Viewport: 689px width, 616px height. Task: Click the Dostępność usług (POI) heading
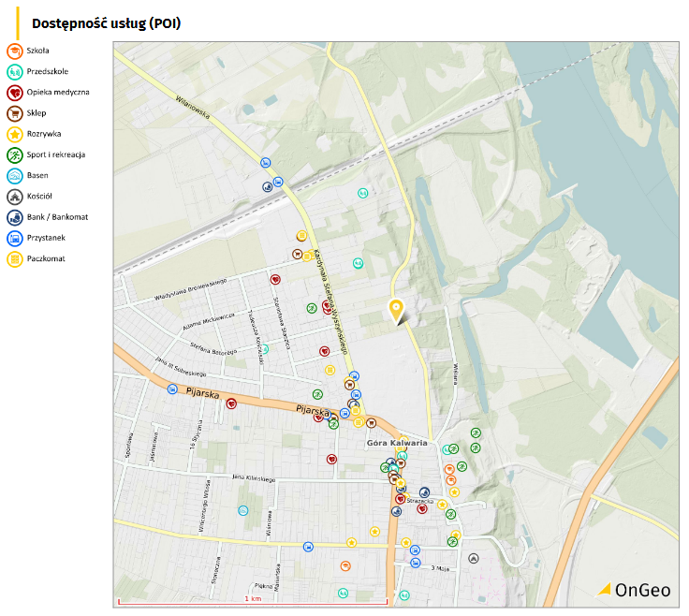[106, 23]
